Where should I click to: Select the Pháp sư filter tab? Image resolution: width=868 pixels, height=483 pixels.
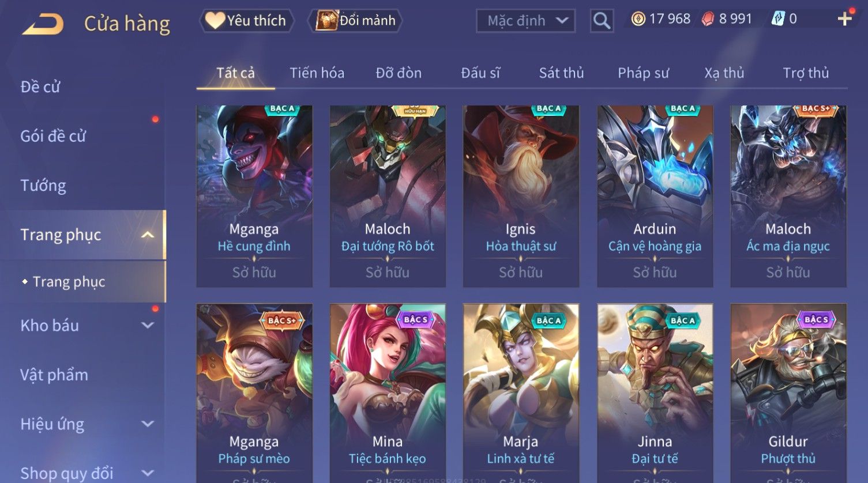click(643, 73)
